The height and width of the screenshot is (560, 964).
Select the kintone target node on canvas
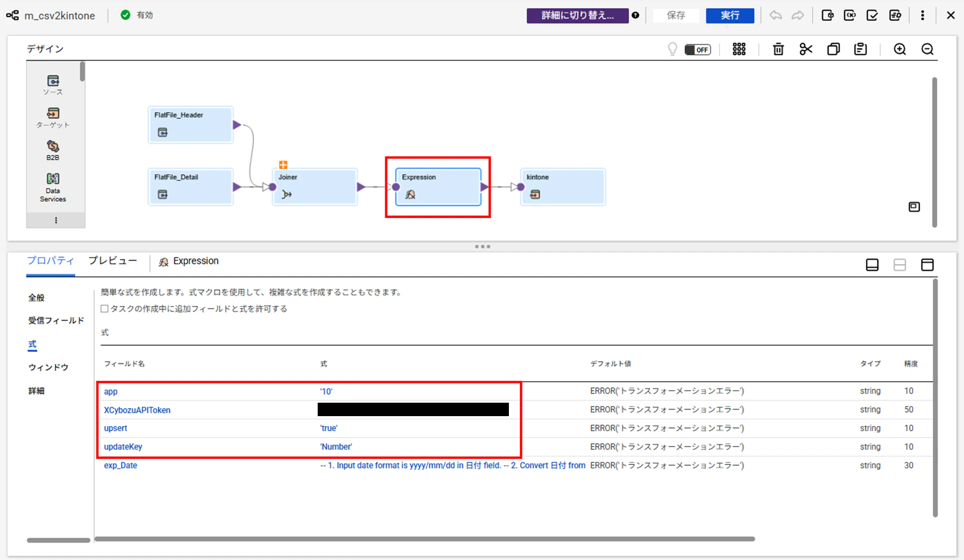(563, 187)
